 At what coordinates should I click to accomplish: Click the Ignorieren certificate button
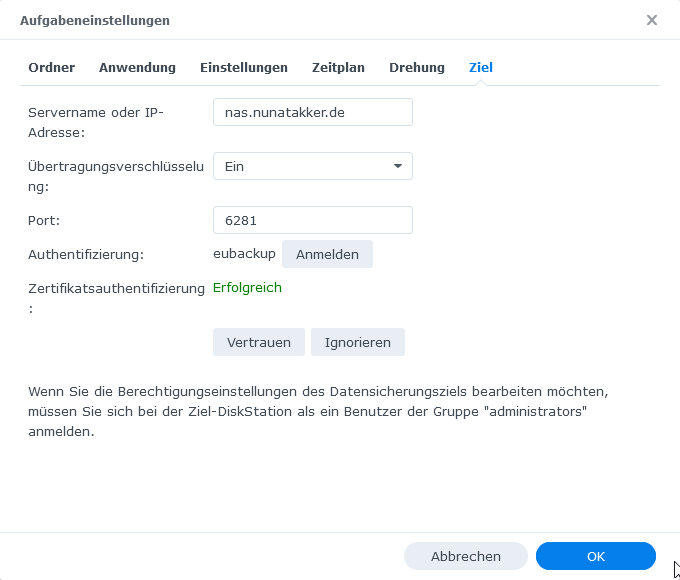[357, 342]
